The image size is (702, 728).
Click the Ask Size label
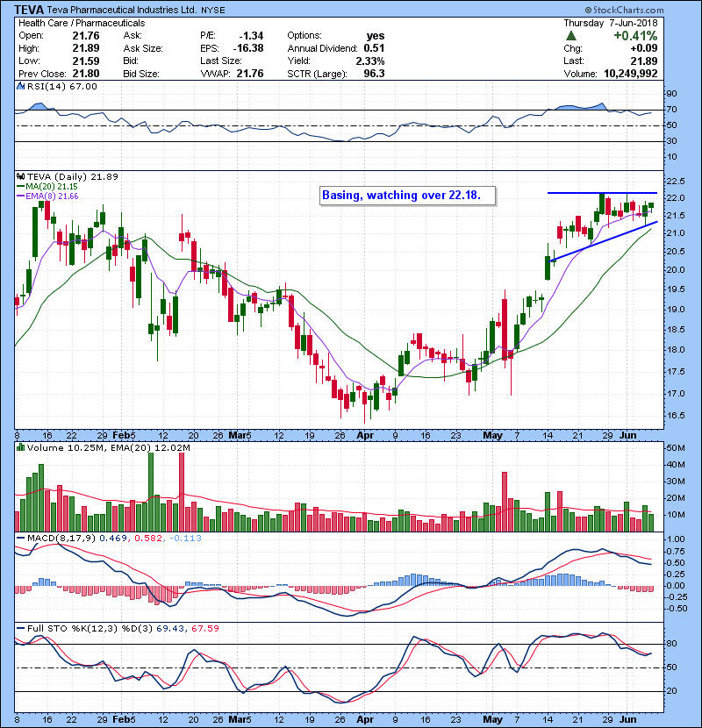point(143,48)
